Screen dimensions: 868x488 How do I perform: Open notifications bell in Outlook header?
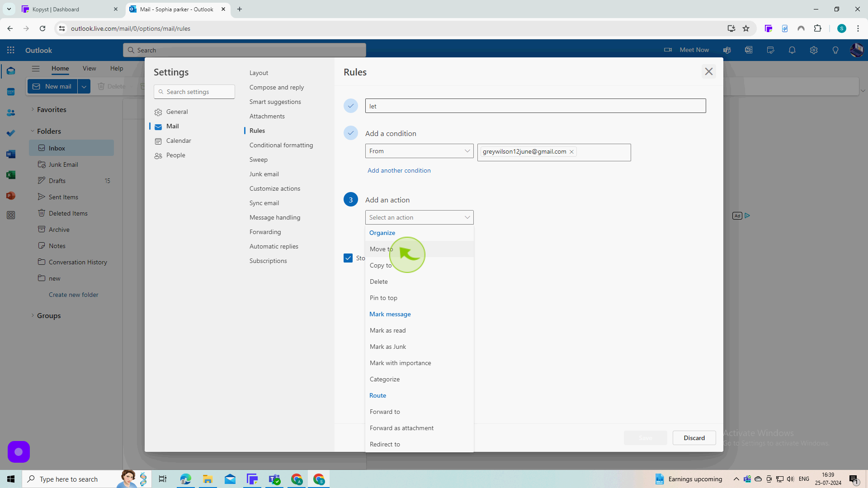pyautogui.click(x=792, y=50)
